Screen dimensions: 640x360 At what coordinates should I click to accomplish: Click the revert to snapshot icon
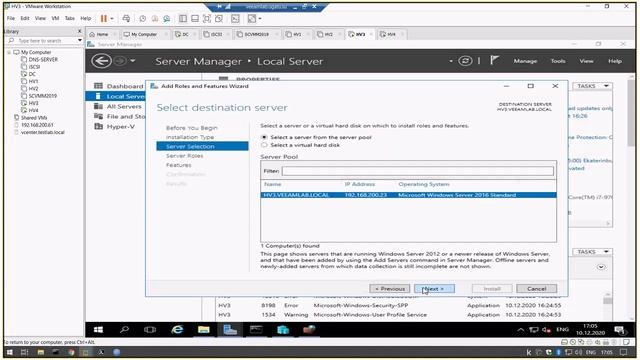click(155, 18)
